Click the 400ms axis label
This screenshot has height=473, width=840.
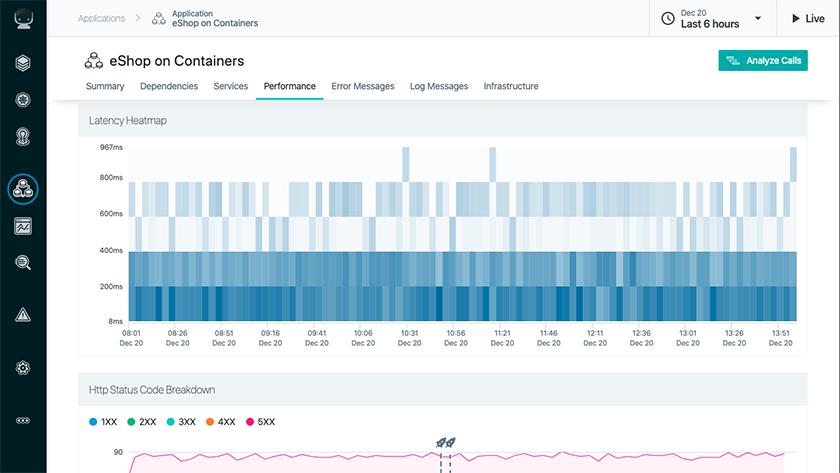111,250
